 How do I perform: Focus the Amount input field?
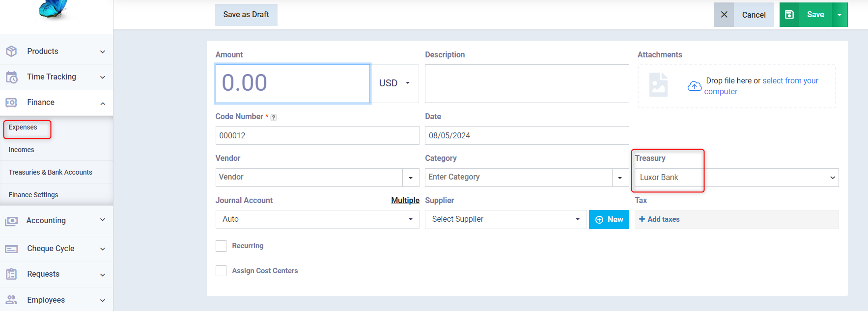pos(293,83)
